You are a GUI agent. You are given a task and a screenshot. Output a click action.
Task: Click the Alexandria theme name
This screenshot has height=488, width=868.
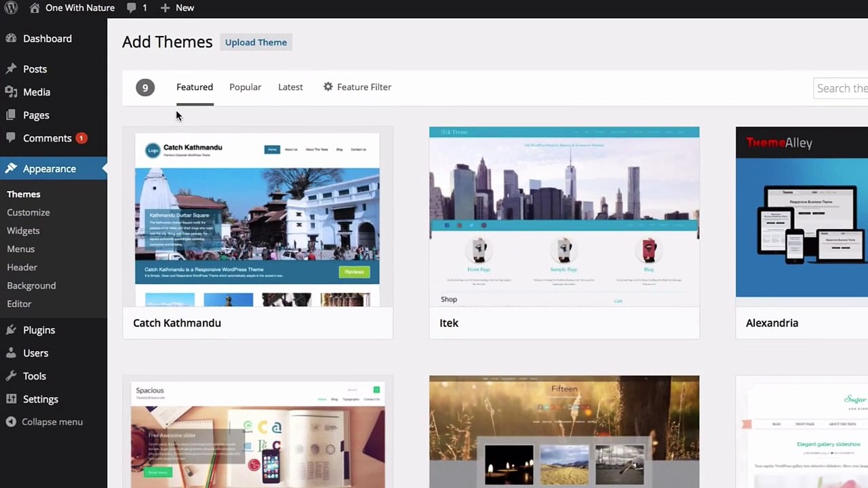pyautogui.click(x=772, y=323)
